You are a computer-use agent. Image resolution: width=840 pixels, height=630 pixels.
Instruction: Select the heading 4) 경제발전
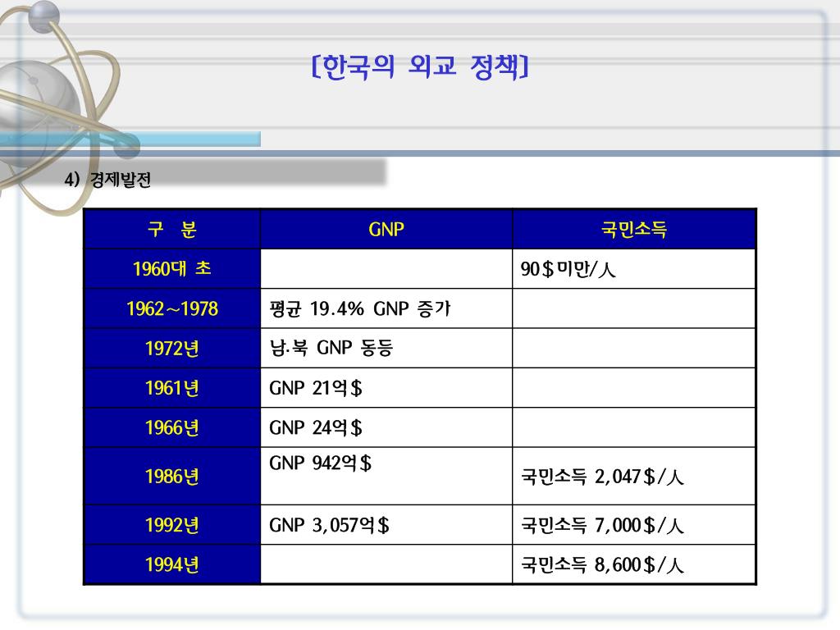coord(107,180)
